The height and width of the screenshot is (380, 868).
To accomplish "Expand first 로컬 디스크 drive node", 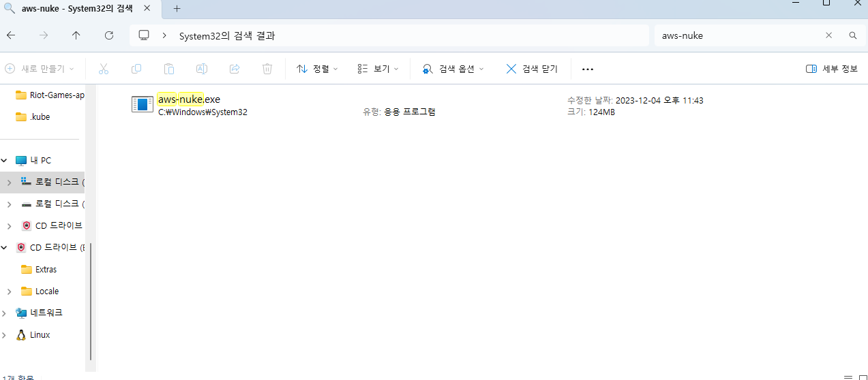I will (9, 183).
